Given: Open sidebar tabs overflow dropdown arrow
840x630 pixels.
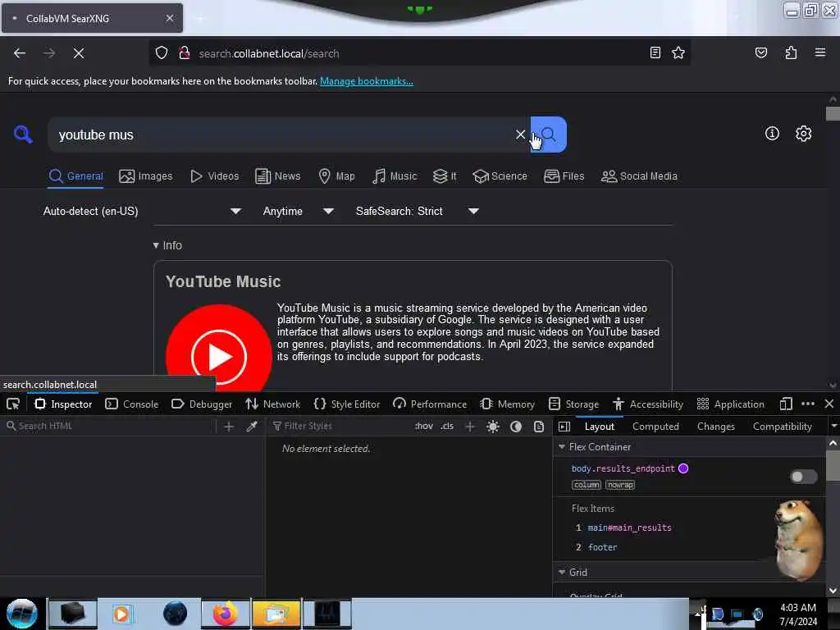Looking at the screenshot, I should pyautogui.click(x=833, y=427).
